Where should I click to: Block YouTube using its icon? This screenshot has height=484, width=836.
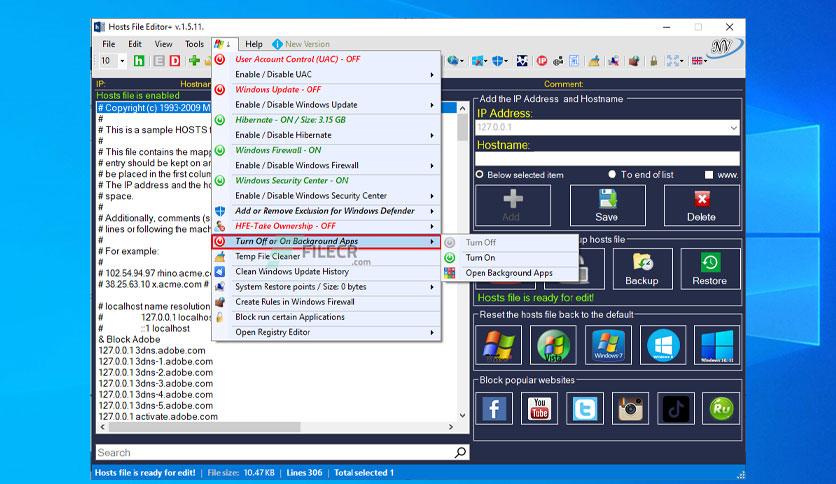539,408
